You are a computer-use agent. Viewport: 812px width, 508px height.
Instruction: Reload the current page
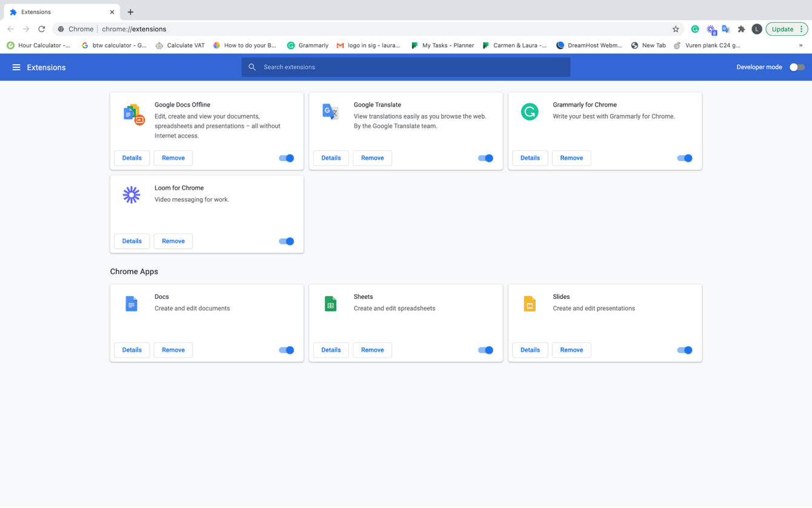[42, 29]
